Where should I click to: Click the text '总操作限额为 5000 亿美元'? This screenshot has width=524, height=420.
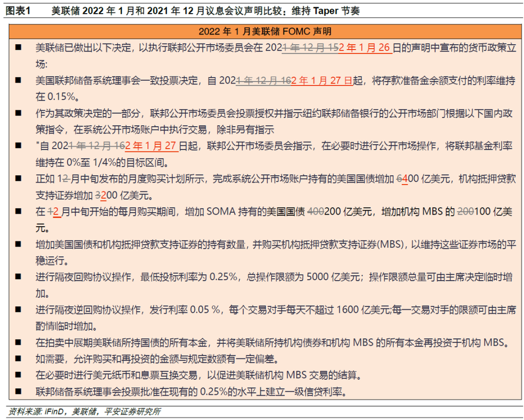click(x=303, y=277)
